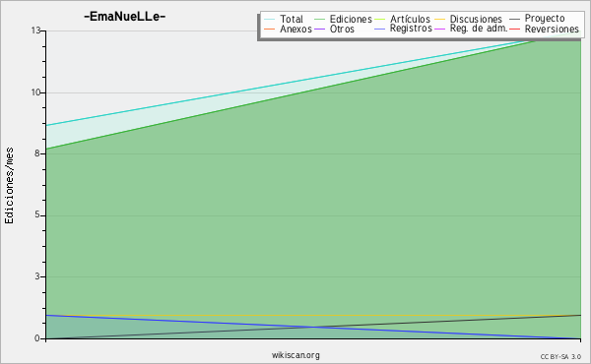591x364 pixels.
Task: Click the Reversiones legend entry
Action: point(544,29)
